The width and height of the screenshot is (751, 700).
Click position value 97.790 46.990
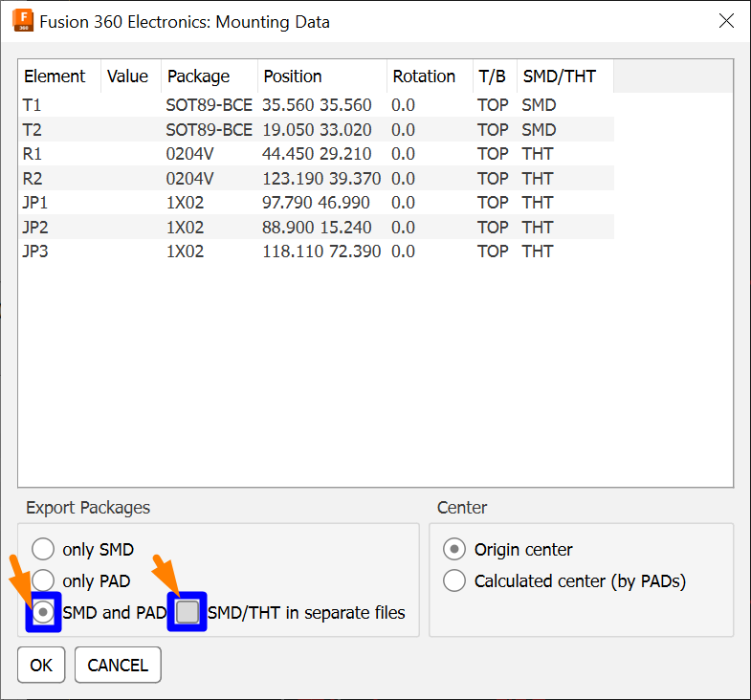pos(316,203)
